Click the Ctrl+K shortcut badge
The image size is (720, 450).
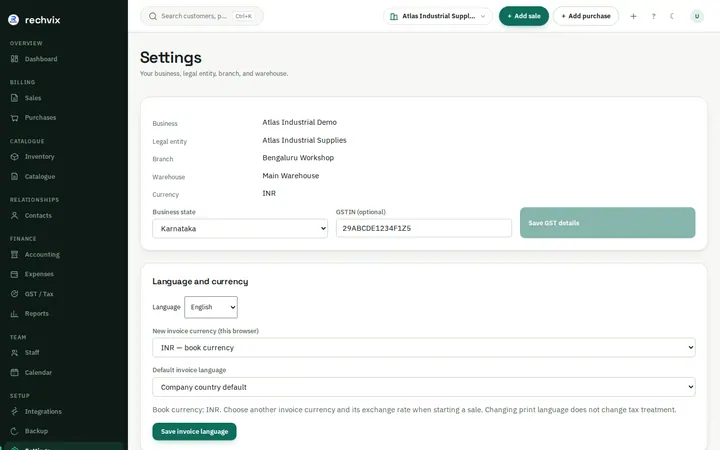pyautogui.click(x=243, y=16)
